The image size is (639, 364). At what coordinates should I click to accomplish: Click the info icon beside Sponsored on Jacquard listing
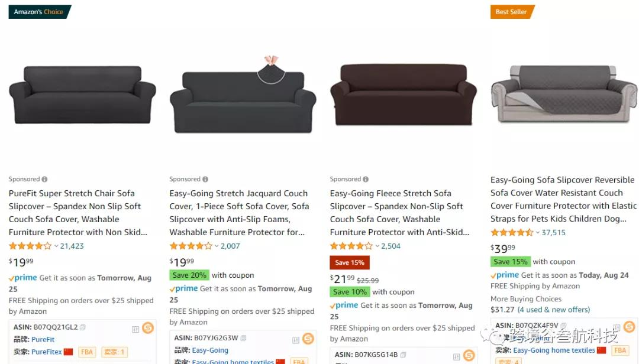[x=205, y=179]
